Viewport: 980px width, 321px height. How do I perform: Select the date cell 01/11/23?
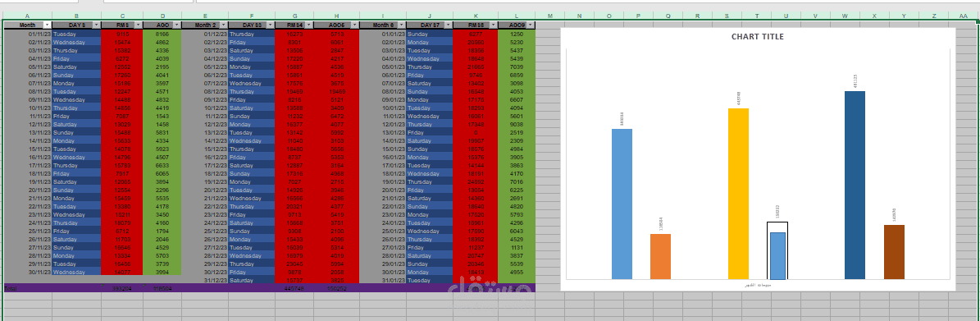coord(28,34)
